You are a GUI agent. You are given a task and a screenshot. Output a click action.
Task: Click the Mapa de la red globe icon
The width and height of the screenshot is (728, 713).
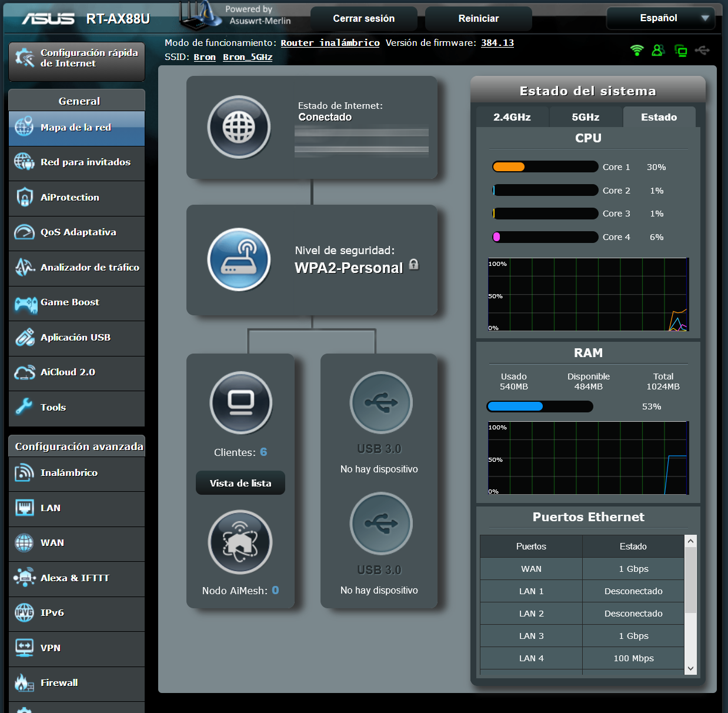24,127
